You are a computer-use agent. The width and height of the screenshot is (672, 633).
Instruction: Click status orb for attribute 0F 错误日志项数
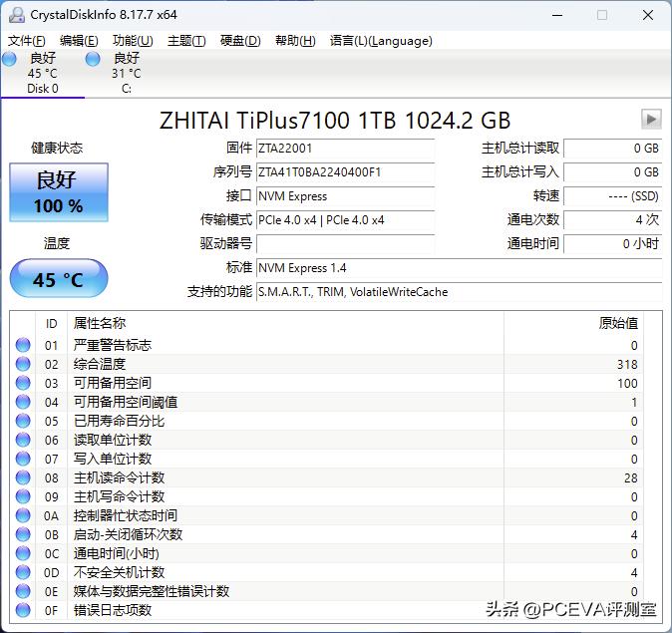23,610
